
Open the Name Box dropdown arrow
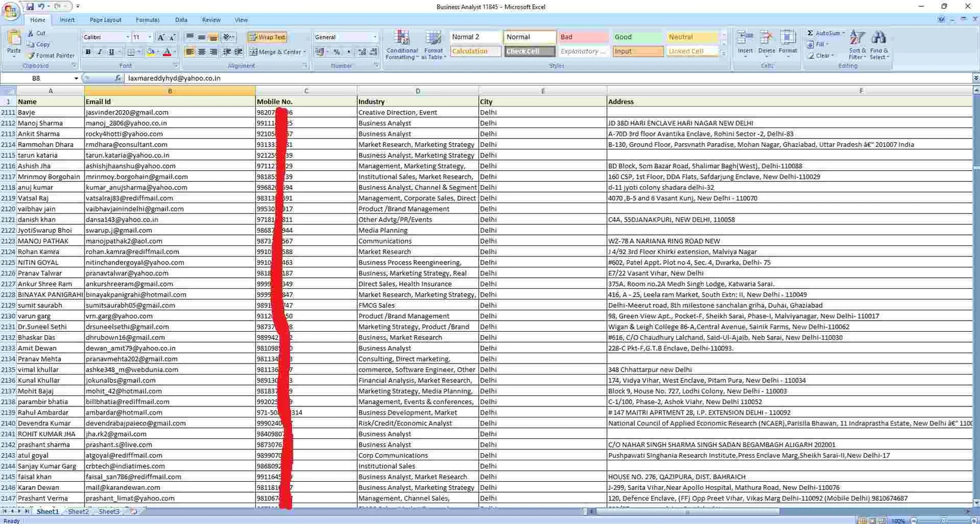point(76,78)
